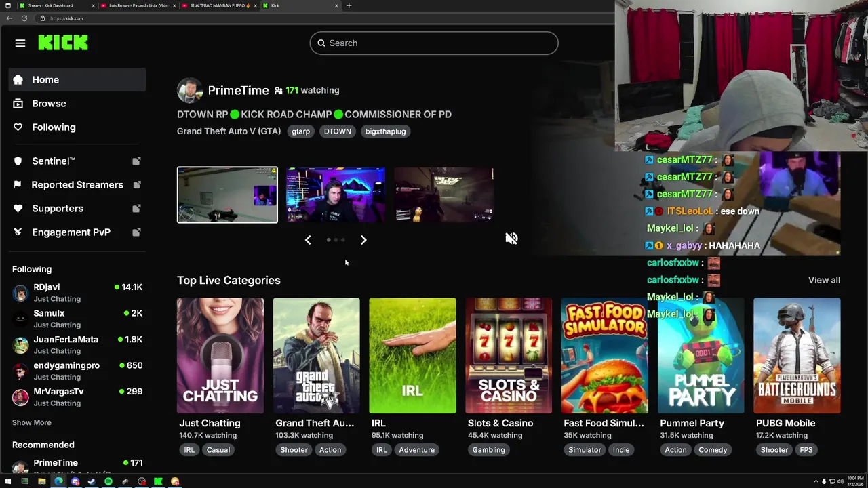Expand Show More in Following list

31,422
